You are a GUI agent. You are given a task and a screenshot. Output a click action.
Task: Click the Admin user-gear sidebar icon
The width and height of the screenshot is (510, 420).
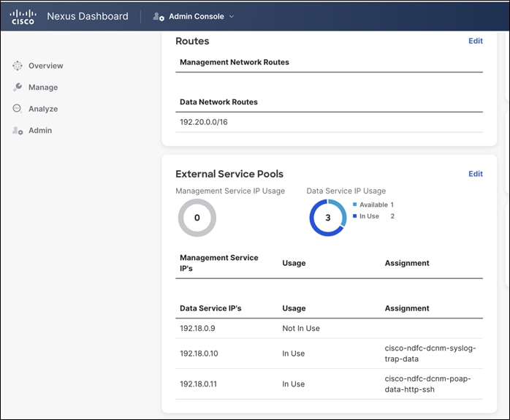pyautogui.click(x=18, y=130)
